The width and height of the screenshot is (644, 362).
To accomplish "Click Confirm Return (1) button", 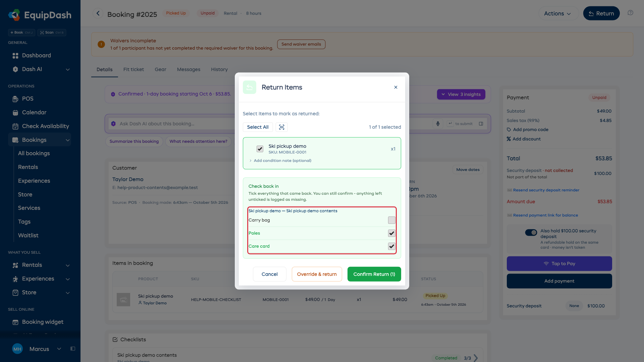I will [374, 274].
